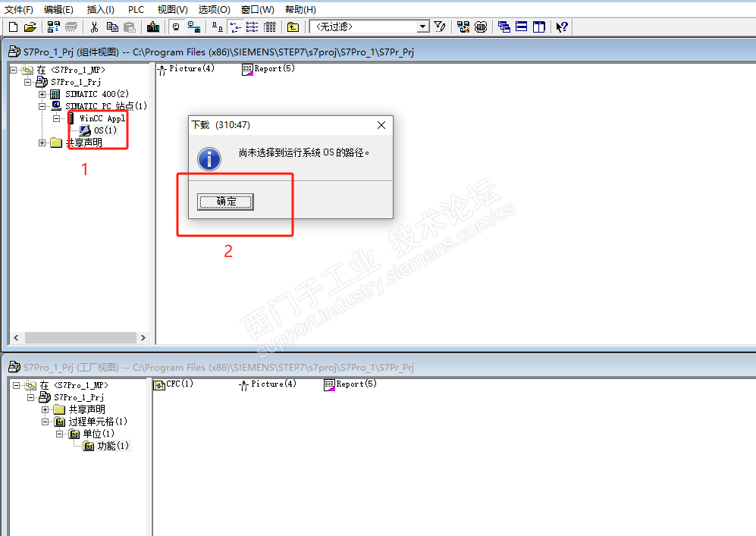Viewport: 756px width, 536px height.
Task: Click the Open project folder icon
Action: pyautogui.click(x=30, y=27)
